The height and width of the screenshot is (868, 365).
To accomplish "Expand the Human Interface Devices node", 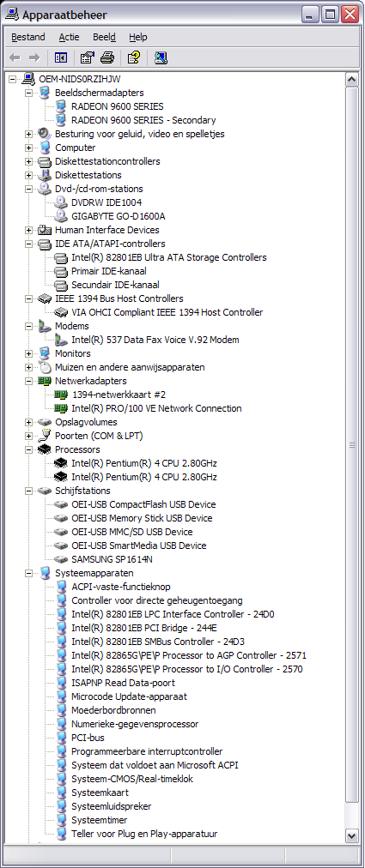I will 29,230.
